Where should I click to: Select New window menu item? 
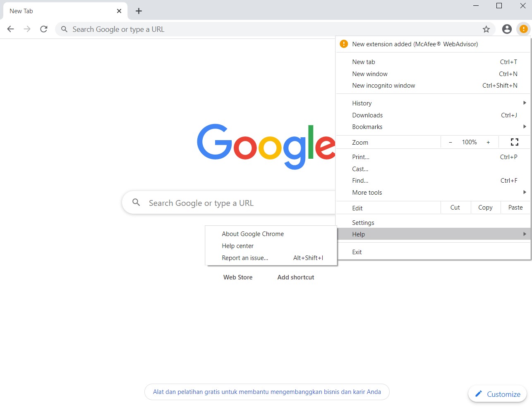pos(433,74)
